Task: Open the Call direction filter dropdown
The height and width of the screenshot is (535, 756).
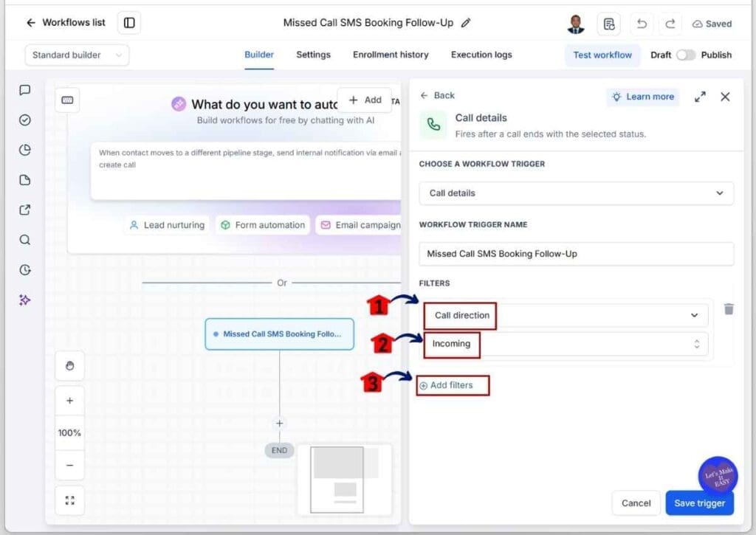Action: coord(566,315)
